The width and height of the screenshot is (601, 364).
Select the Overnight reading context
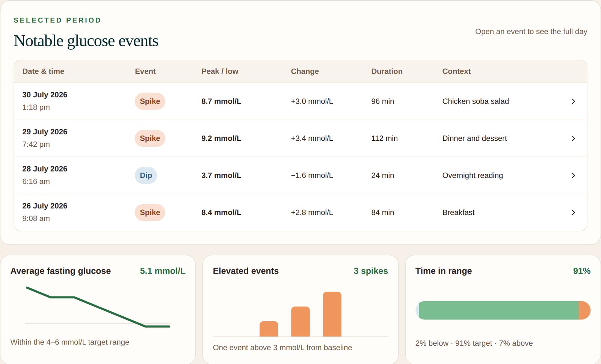point(473,176)
